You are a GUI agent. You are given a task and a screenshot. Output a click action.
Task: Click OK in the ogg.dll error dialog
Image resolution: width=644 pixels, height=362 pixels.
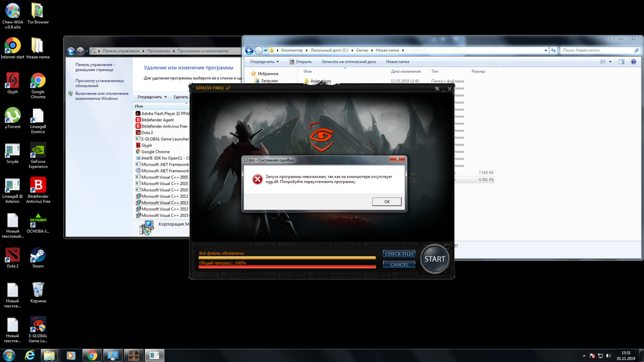point(386,202)
